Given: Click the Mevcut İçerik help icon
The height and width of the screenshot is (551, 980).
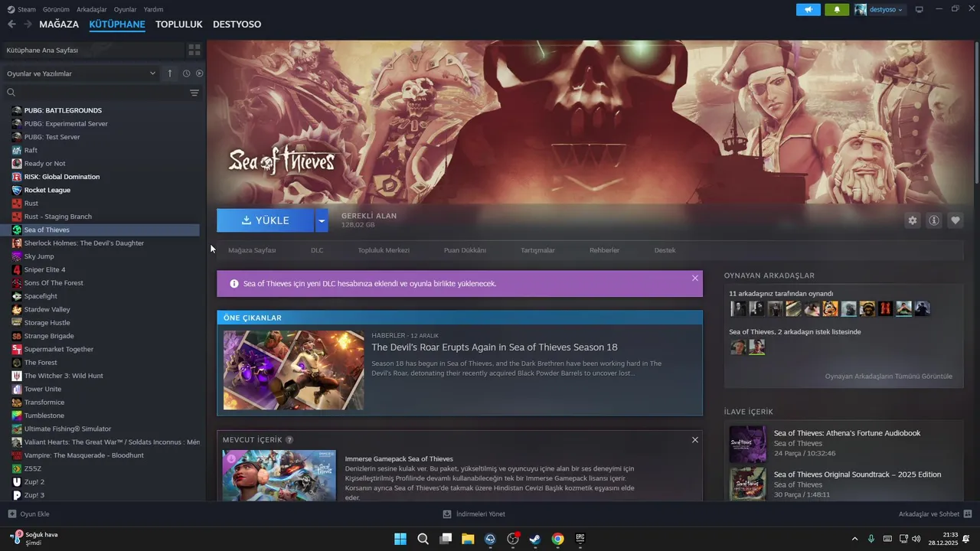Looking at the screenshot, I should (x=289, y=440).
